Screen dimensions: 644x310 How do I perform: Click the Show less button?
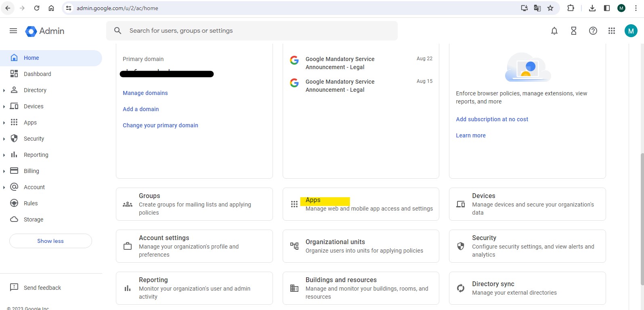click(50, 241)
